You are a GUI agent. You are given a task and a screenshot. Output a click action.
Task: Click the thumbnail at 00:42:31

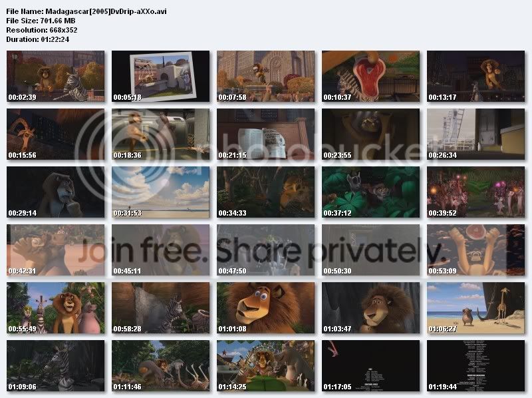point(56,250)
